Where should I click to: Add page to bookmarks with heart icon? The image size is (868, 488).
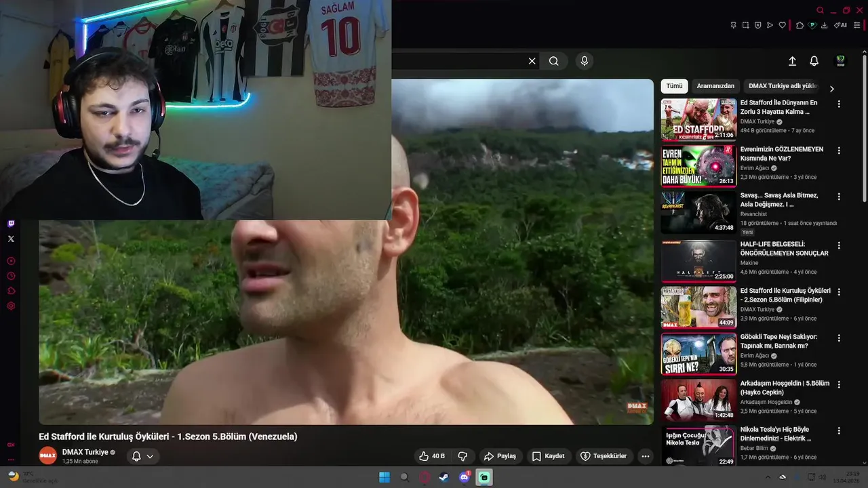[782, 25]
